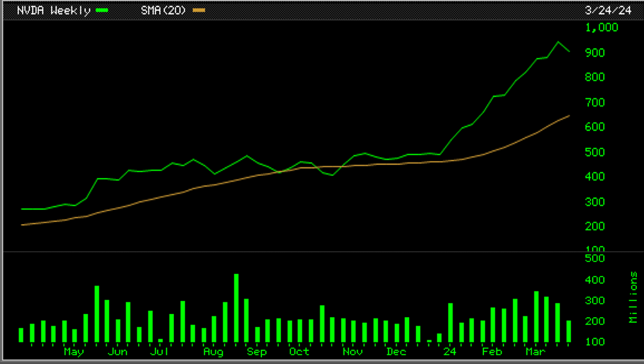
Task: Click the 200 price axis label
Action: (x=594, y=226)
